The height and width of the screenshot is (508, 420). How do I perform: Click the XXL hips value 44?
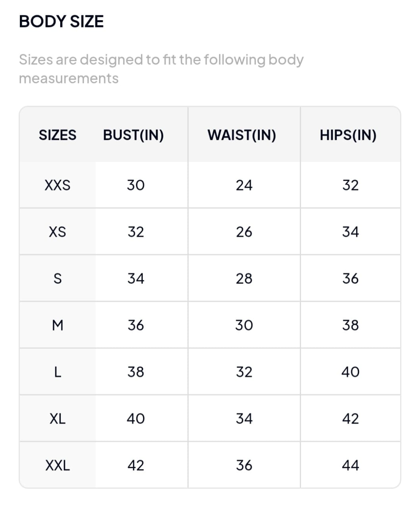click(351, 465)
